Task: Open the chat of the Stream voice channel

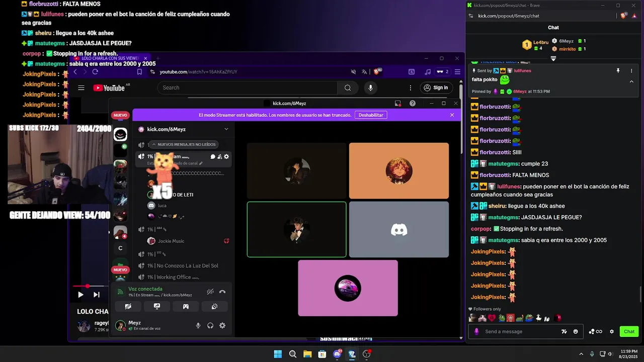Action: click(x=213, y=156)
